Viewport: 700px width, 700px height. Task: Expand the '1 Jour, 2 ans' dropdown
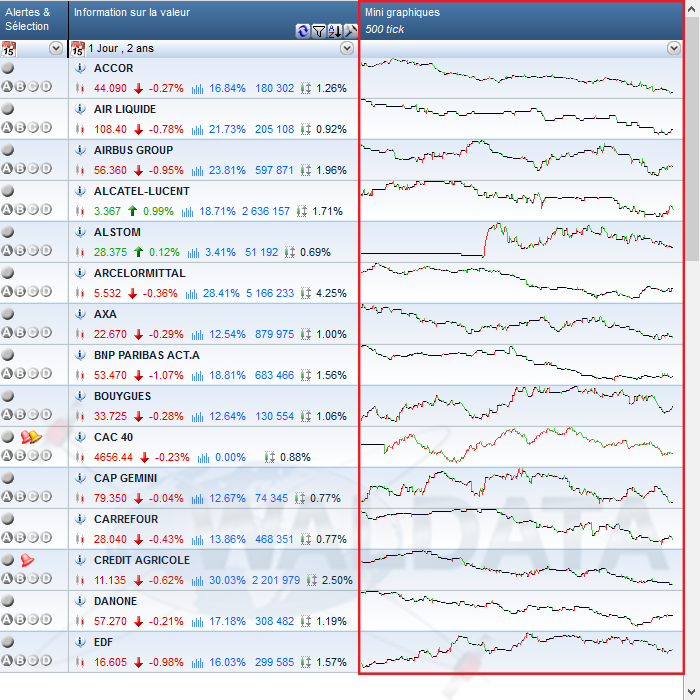click(x=347, y=48)
